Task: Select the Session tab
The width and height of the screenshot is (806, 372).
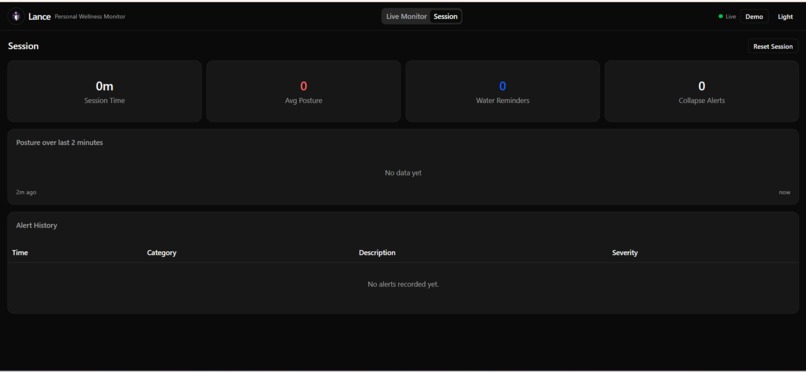Action: coord(445,16)
